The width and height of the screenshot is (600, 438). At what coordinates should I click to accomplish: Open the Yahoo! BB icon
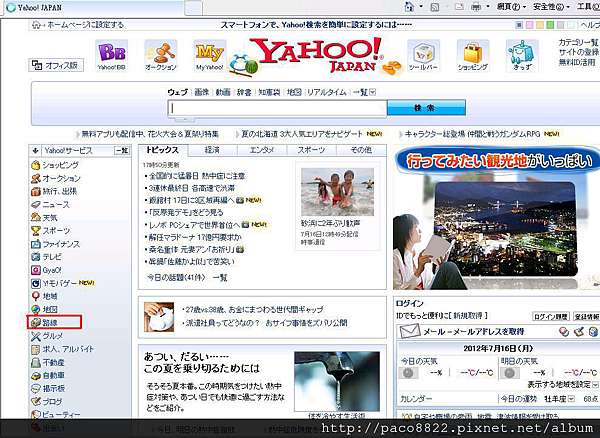pyautogui.click(x=111, y=55)
